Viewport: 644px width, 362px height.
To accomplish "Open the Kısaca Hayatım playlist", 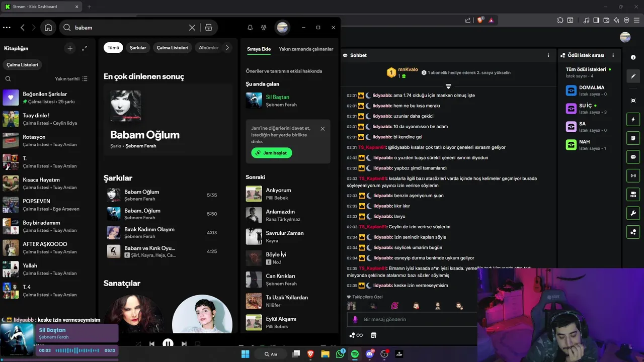I will click(48, 184).
